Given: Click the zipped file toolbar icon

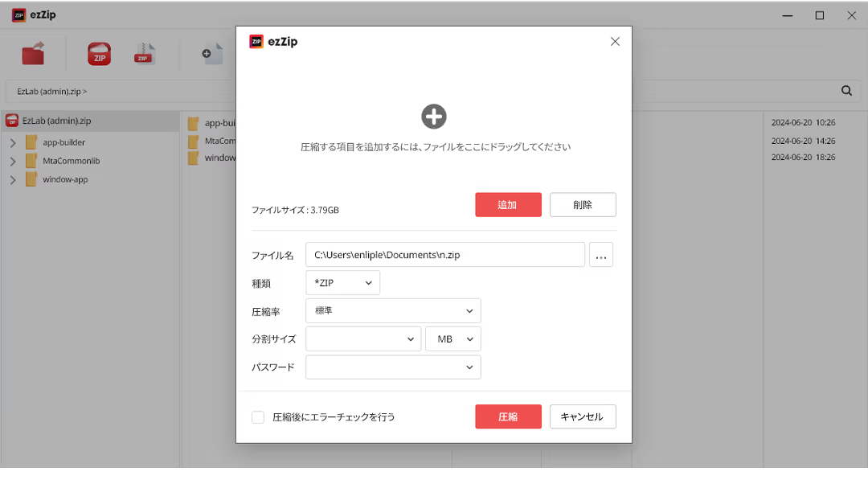Looking at the screenshot, I should pyautogui.click(x=145, y=54).
